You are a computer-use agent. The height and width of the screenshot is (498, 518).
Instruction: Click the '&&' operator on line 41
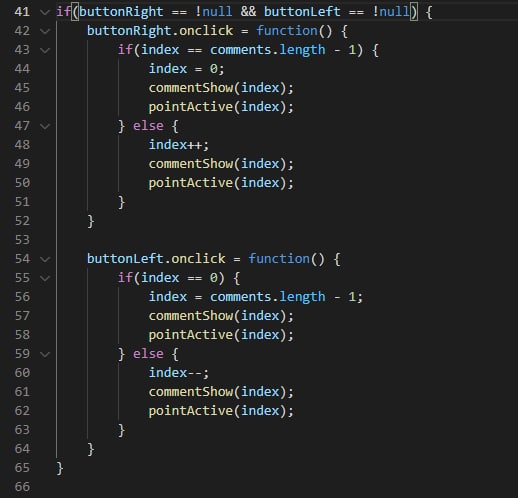tap(248, 12)
